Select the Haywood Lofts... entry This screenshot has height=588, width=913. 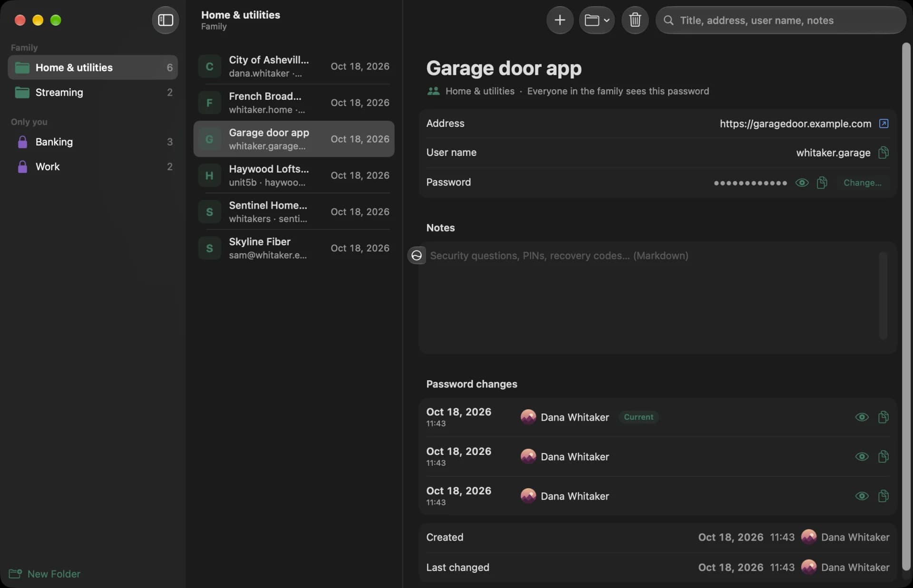point(294,175)
